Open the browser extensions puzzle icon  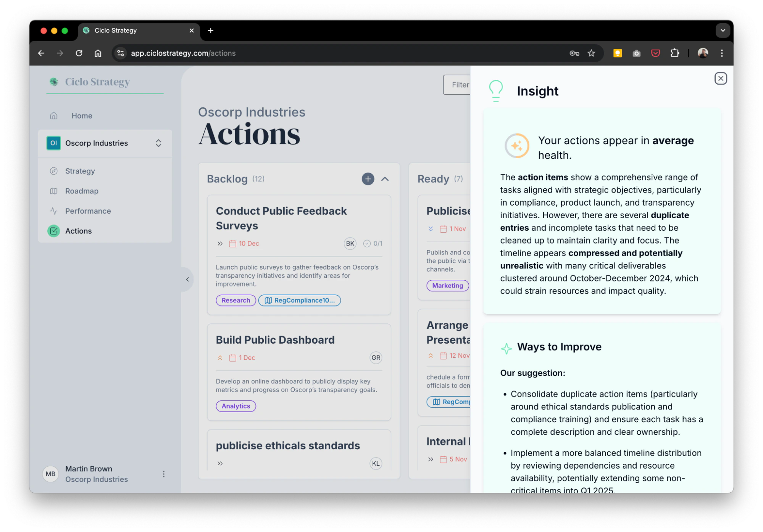675,53
